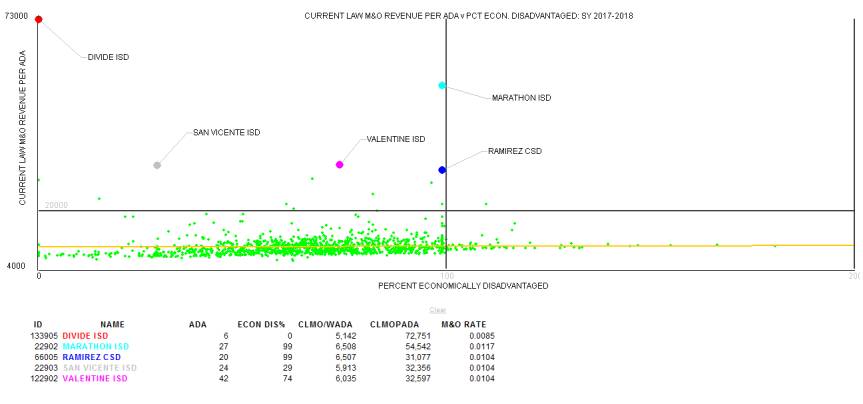This screenshot has height=404, width=863.
Task: Select MARATHON ISD name in the table
Action: (93, 346)
